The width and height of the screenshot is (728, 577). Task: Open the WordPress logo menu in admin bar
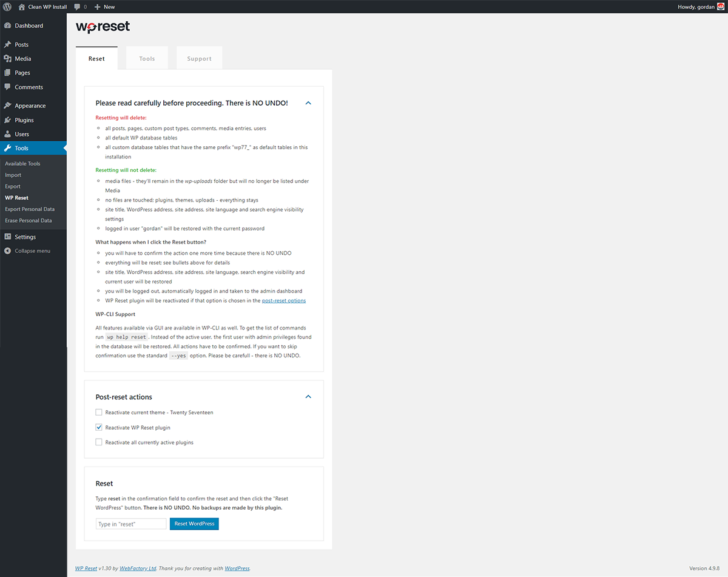[x=7, y=7]
